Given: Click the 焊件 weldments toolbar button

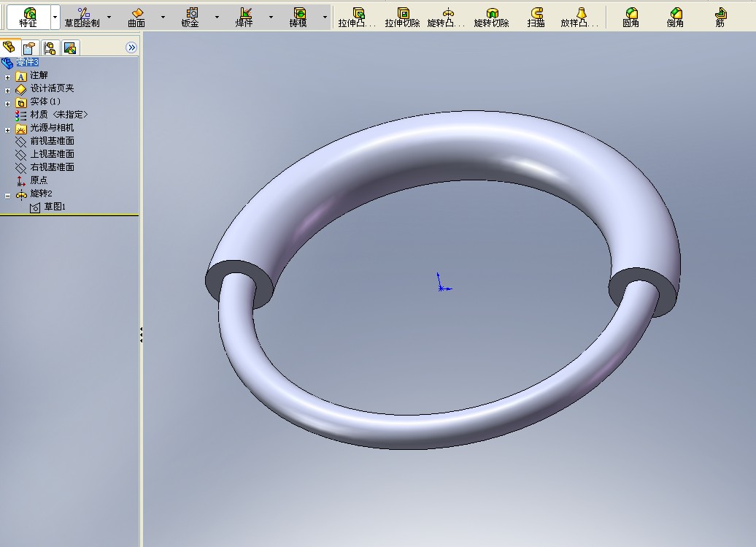Looking at the screenshot, I should point(244,18).
